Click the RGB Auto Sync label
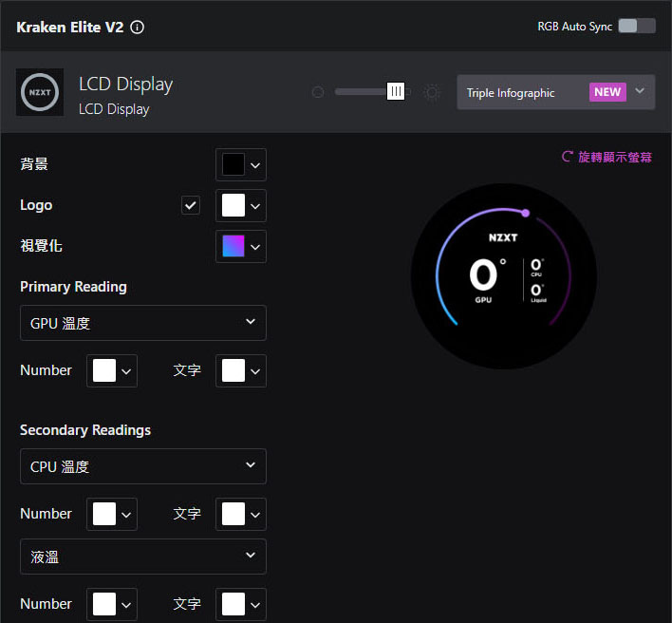This screenshot has height=623, width=672. [x=575, y=27]
